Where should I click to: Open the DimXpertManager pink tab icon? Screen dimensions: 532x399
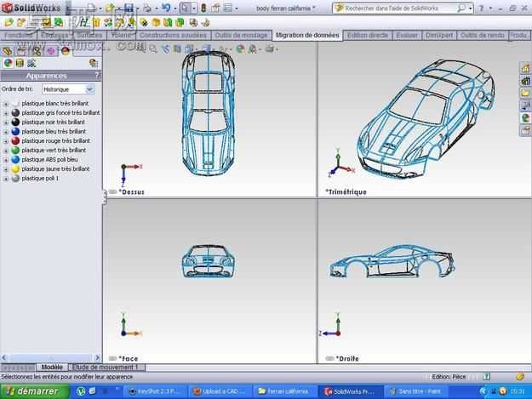(x=50, y=51)
